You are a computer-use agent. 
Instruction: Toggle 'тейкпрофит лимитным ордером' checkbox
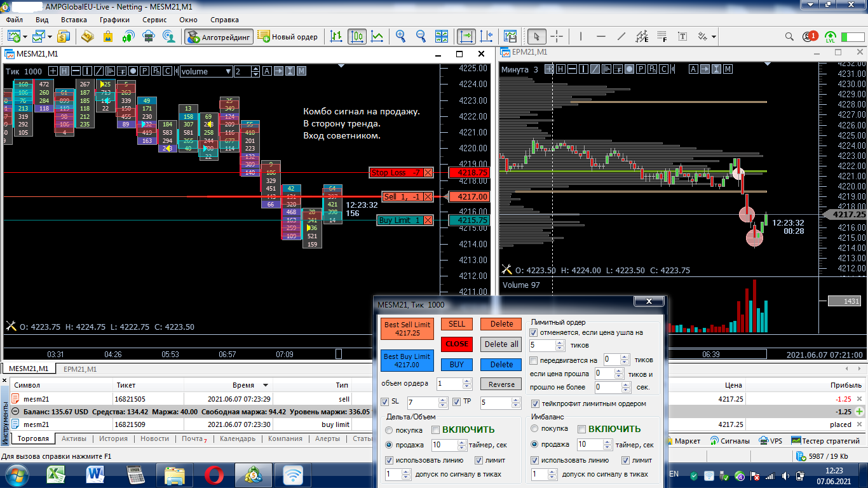click(535, 403)
